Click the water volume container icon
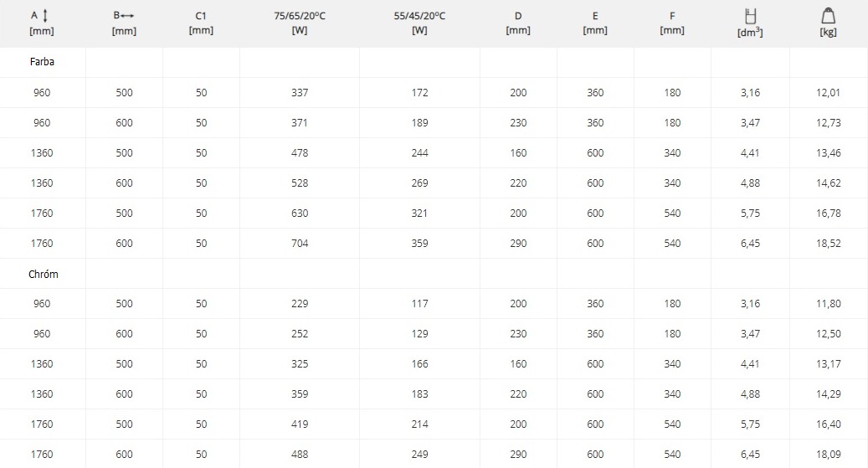This screenshot has width=868, height=468. click(750, 16)
